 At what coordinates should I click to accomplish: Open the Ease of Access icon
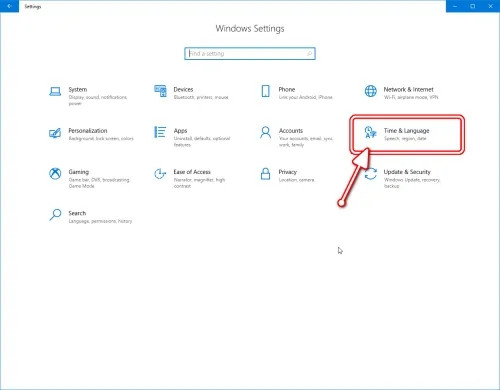click(x=160, y=173)
